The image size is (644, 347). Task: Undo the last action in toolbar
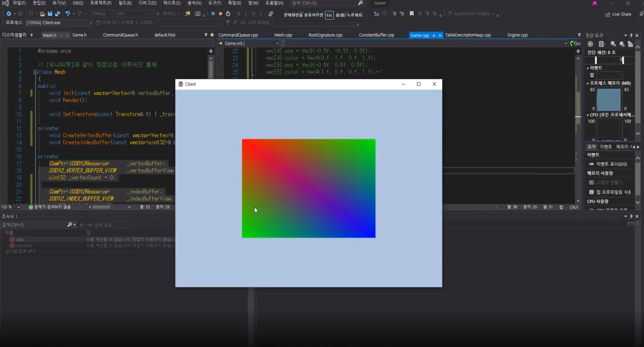point(68,14)
